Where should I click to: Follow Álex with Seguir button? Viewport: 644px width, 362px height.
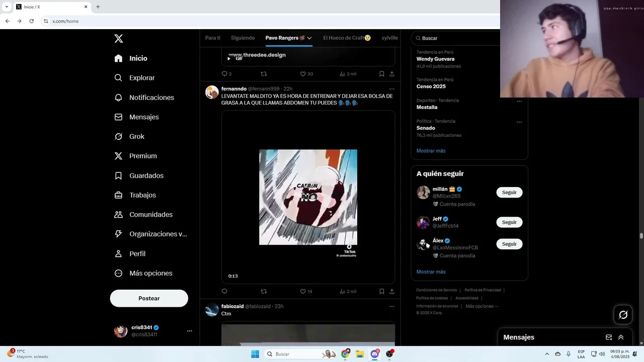509,244
